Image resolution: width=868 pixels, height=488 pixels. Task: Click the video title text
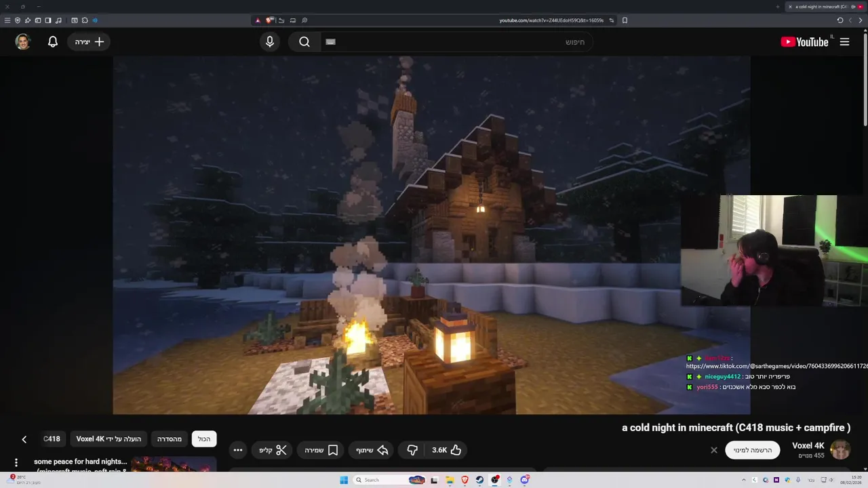pos(736,428)
